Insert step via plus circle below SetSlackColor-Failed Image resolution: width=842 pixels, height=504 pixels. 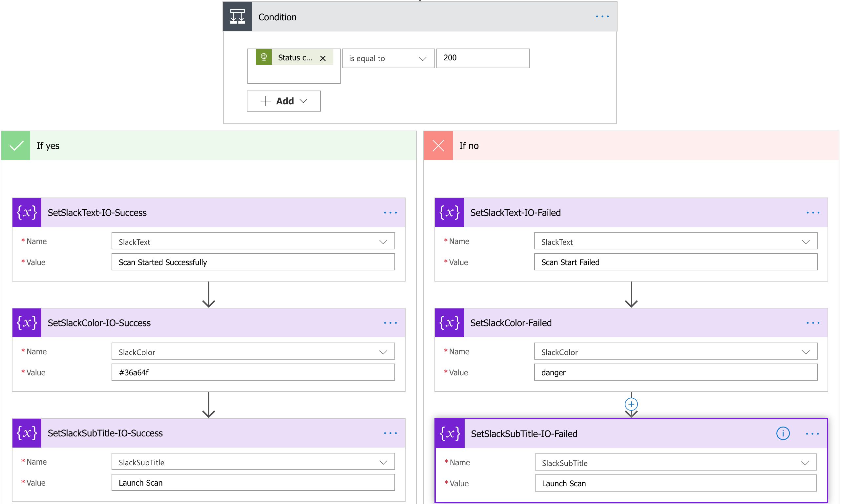[631, 404]
